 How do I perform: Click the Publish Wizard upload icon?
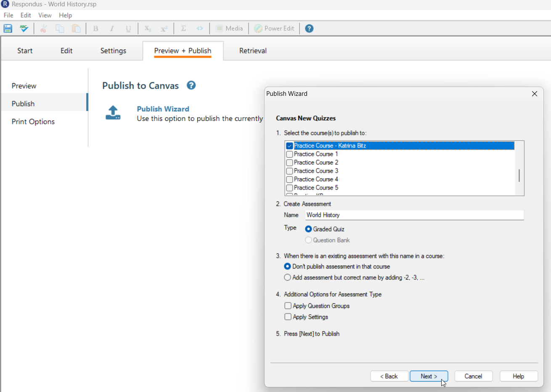pyautogui.click(x=113, y=113)
